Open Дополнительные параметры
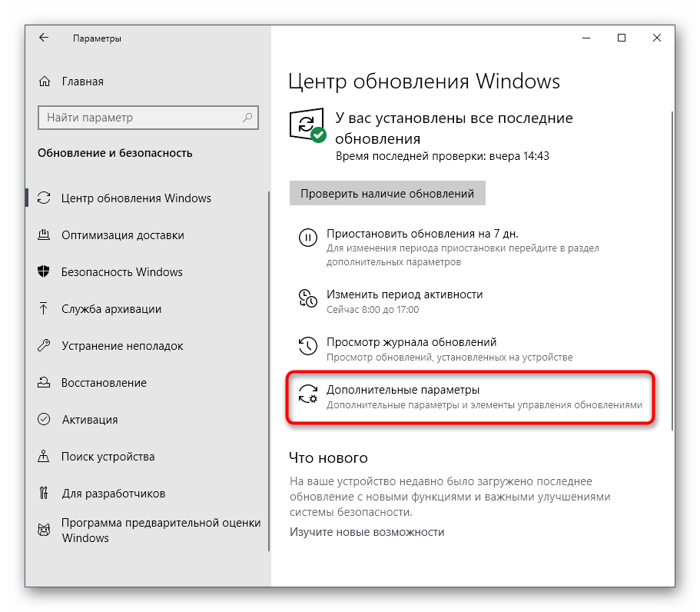The height and width of the screenshot is (612, 700). [470, 397]
